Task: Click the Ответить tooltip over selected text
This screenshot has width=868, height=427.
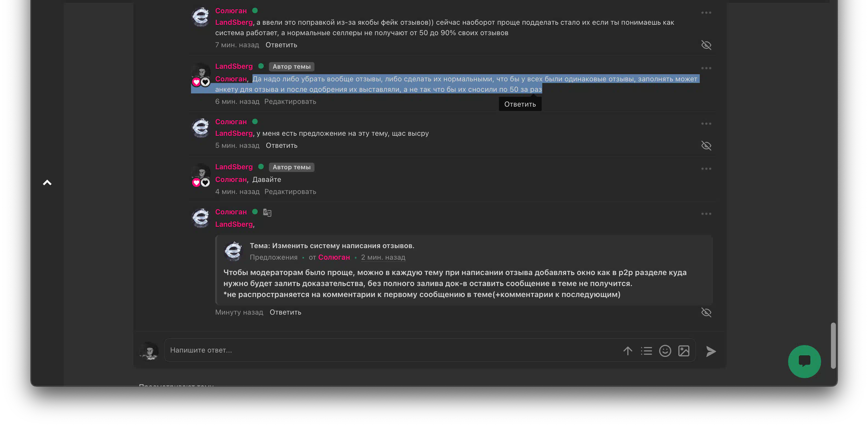Action: pos(520,104)
